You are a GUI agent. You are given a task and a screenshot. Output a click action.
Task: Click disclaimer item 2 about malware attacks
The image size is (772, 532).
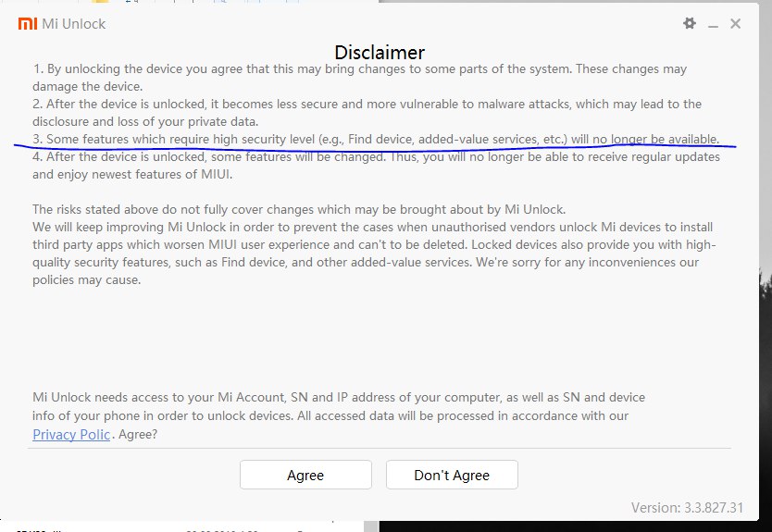(367, 113)
